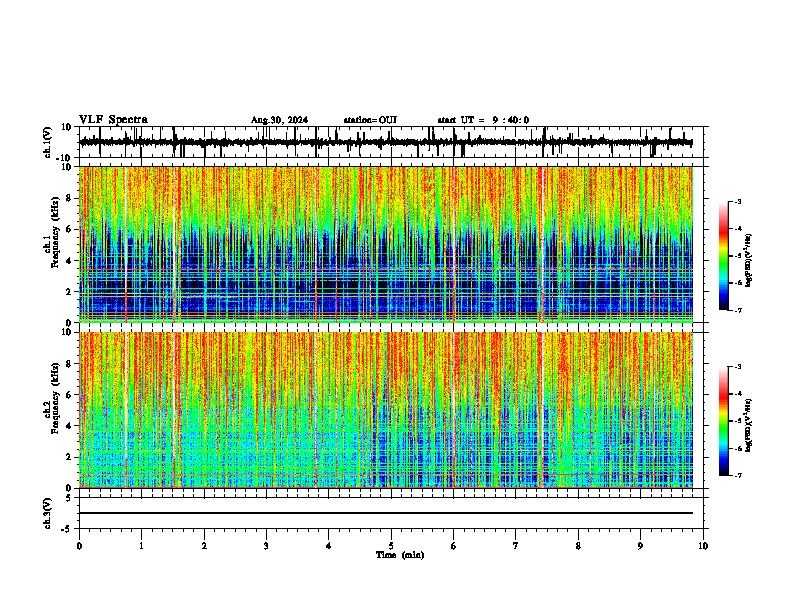Click the log(PSD) label beside ch.1 color bar
Image resolution: width=792 pixels, height=612 pixels.
click(x=749, y=261)
